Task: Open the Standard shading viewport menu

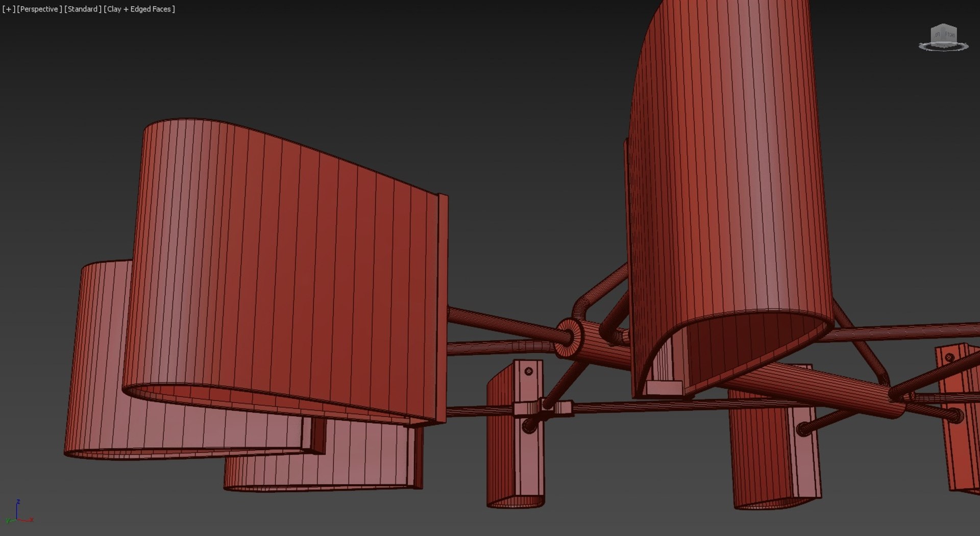Action: 83,9
